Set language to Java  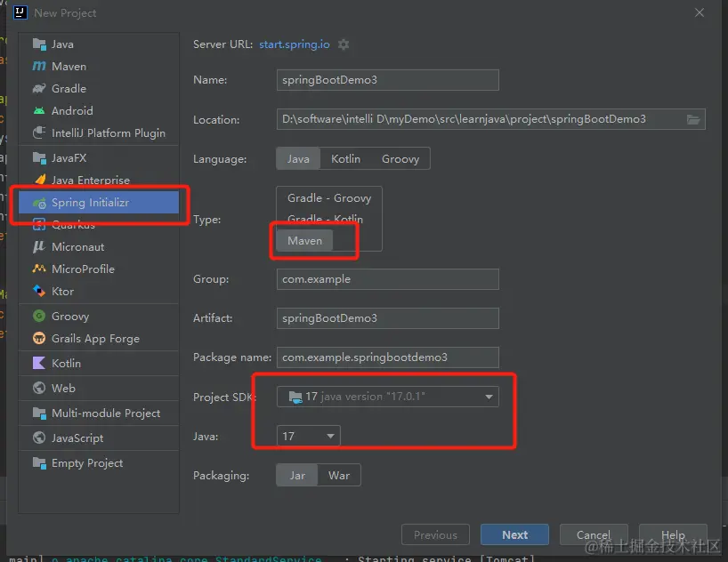click(x=298, y=158)
